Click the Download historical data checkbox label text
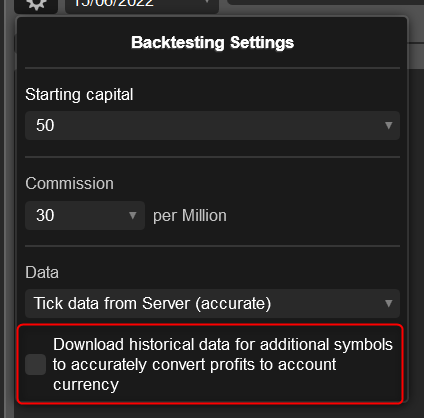 223,364
